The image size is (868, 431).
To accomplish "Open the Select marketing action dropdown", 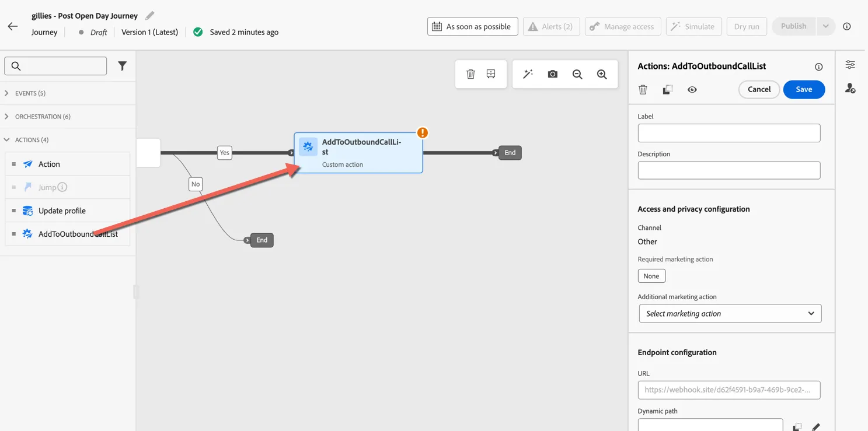I will coord(730,313).
